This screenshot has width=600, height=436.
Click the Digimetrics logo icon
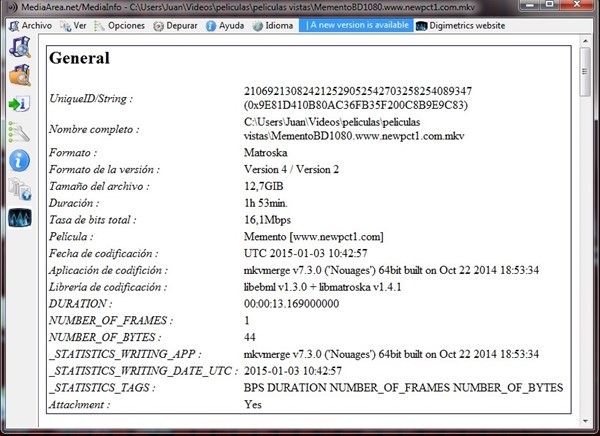421,26
